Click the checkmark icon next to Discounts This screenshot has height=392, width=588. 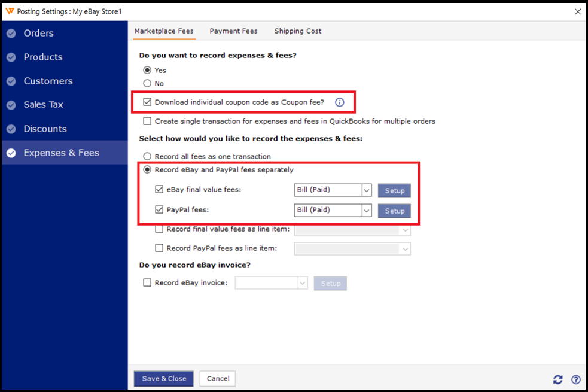coord(11,129)
